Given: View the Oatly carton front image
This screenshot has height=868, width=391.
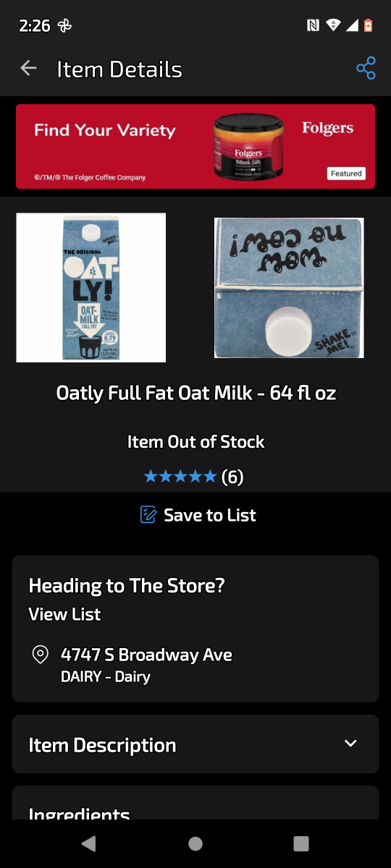Looking at the screenshot, I should click(x=91, y=287).
